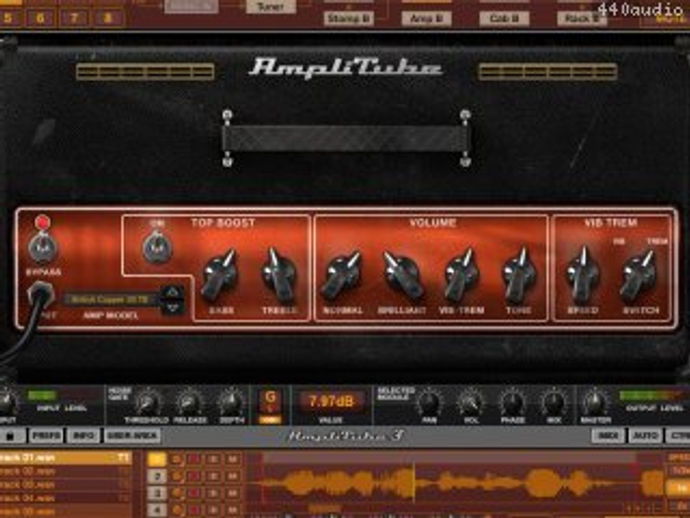The image size is (690, 518).
Task: Mute track 3
Action: tap(232, 493)
